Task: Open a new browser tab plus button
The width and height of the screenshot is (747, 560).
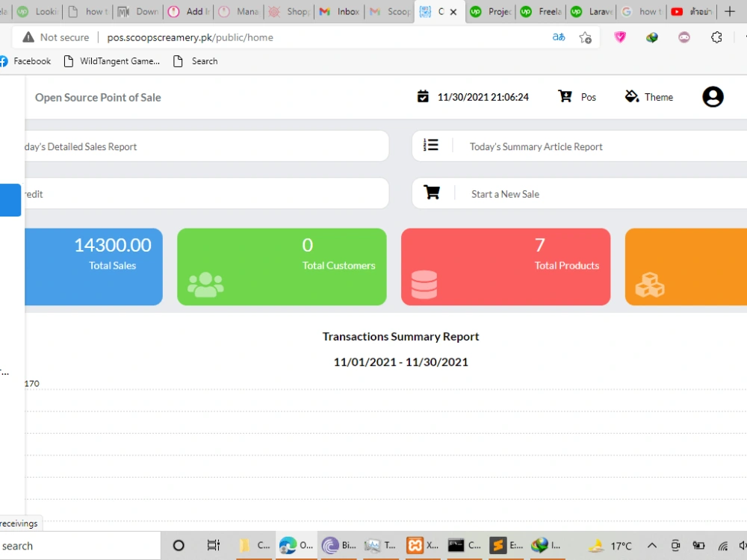Action: 729,11
